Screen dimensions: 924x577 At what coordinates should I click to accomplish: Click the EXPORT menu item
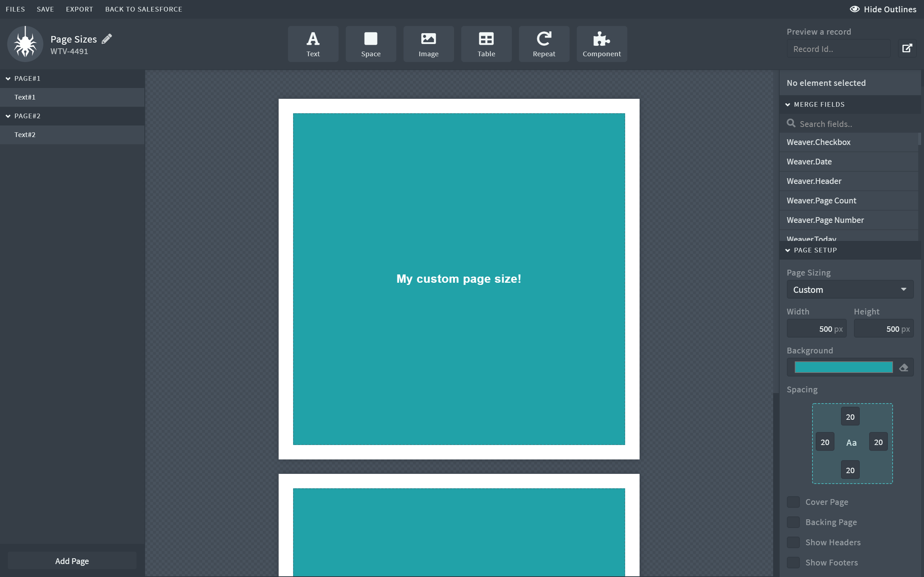(x=79, y=9)
